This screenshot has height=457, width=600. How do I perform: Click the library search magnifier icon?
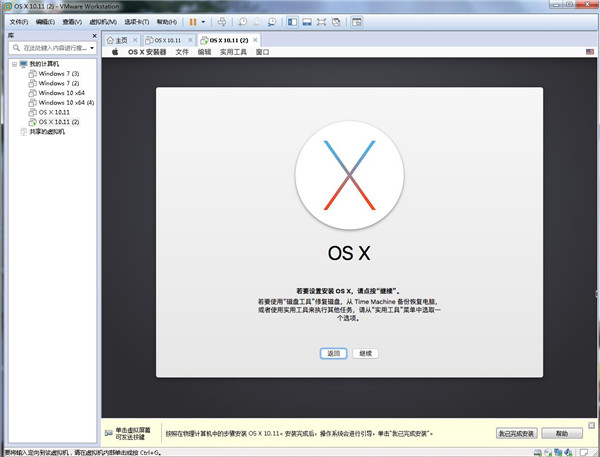tap(16, 48)
